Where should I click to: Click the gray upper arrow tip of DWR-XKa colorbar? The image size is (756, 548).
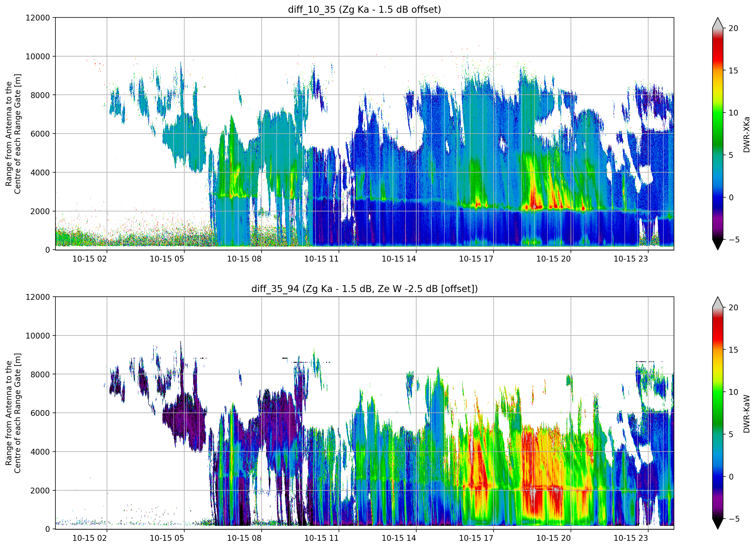click(x=718, y=23)
